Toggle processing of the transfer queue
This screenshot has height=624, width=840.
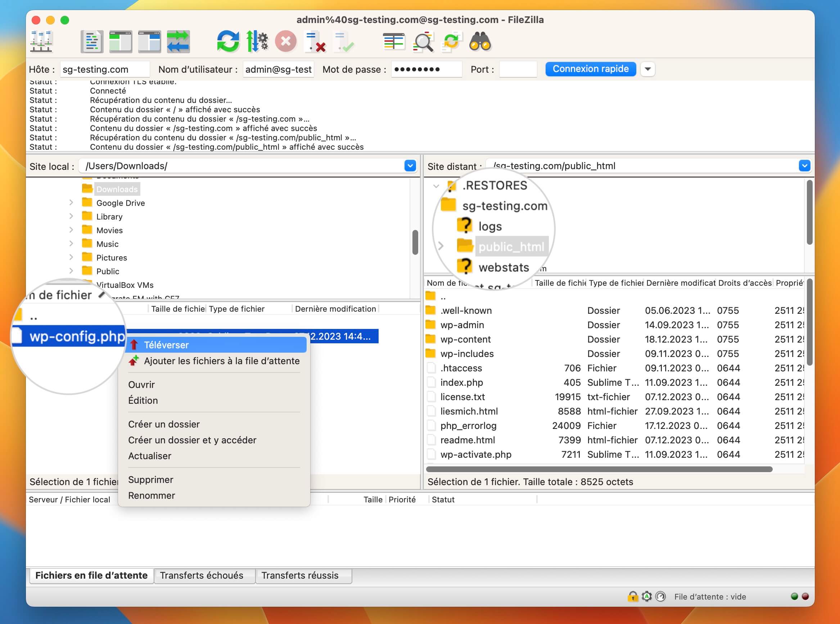(257, 41)
